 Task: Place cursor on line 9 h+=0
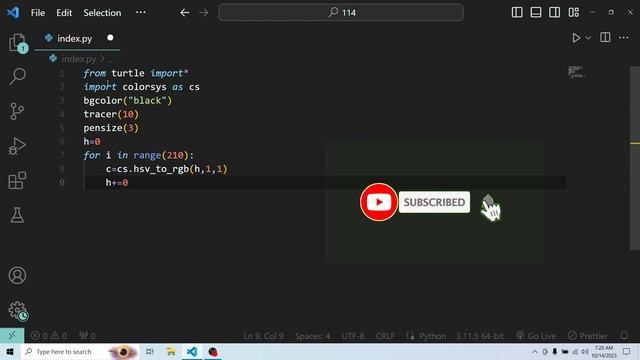tap(117, 182)
